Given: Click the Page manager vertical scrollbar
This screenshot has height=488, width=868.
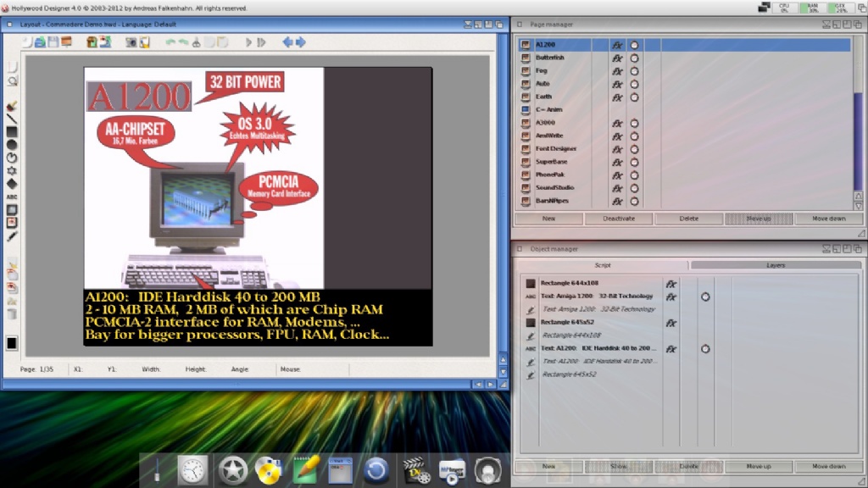Looking at the screenshot, I should 858,114.
